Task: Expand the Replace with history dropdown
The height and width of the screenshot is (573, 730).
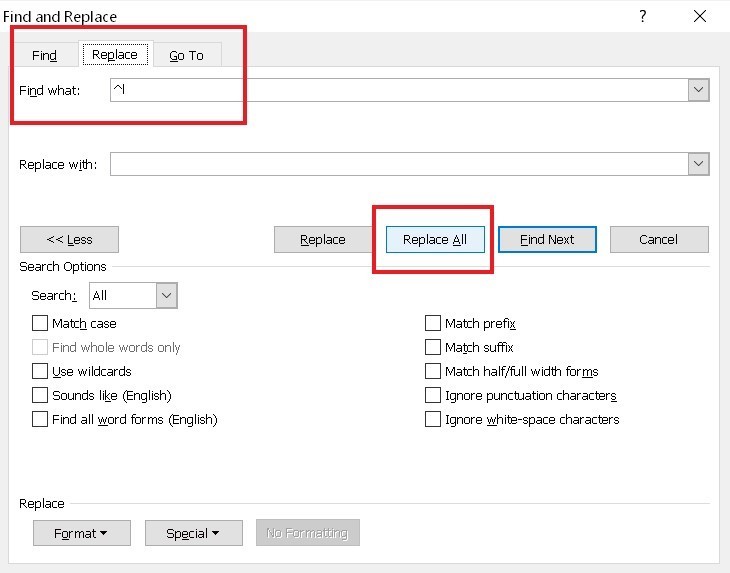Action: (698, 164)
